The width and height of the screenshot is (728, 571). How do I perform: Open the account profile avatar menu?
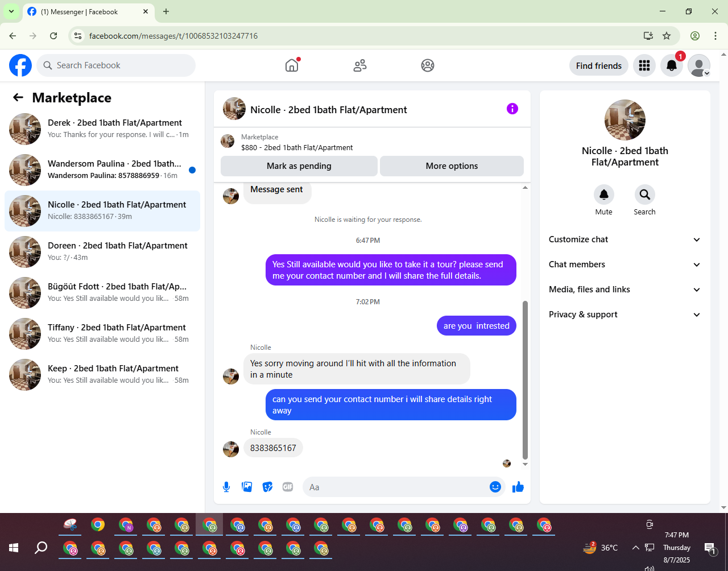click(699, 65)
